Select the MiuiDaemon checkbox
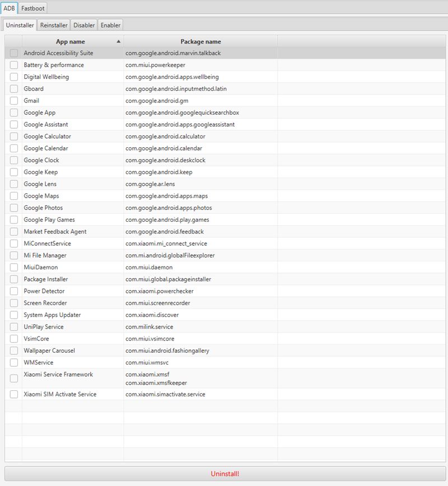This screenshot has width=448, height=486. [14, 267]
